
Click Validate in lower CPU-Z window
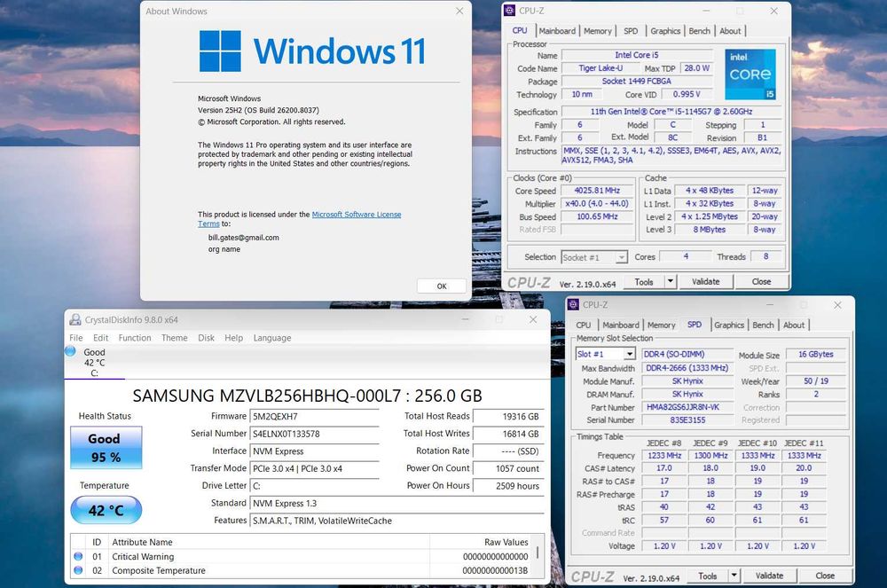(x=769, y=576)
